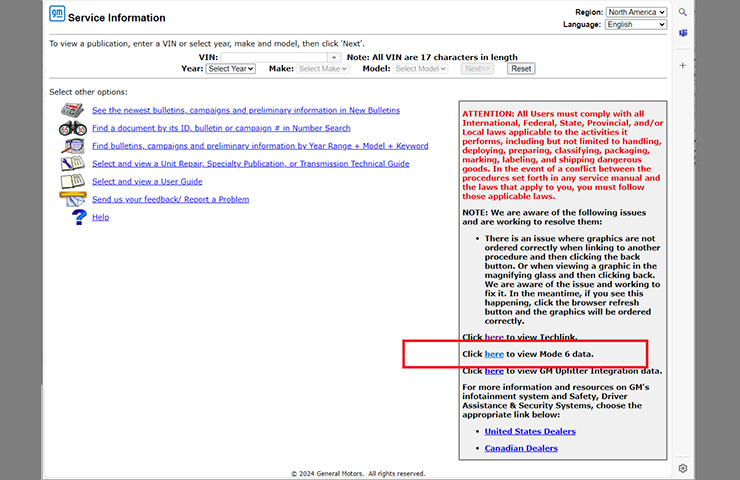740x480 pixels.
Task: Open the Select Model dropdown
Action: [420, 69]
